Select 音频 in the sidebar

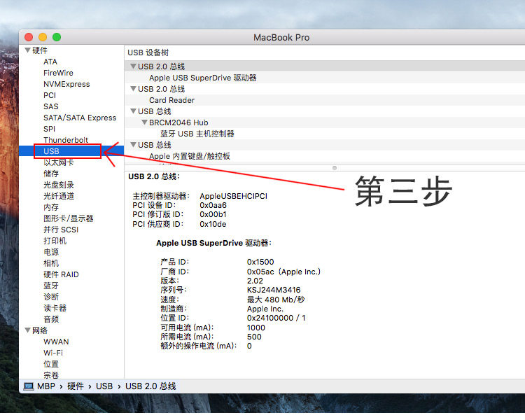point(51,319)
